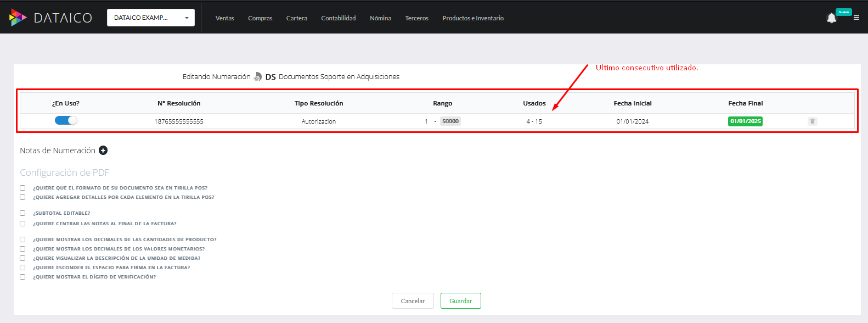Click the DS numbering prefix icon

258,77
